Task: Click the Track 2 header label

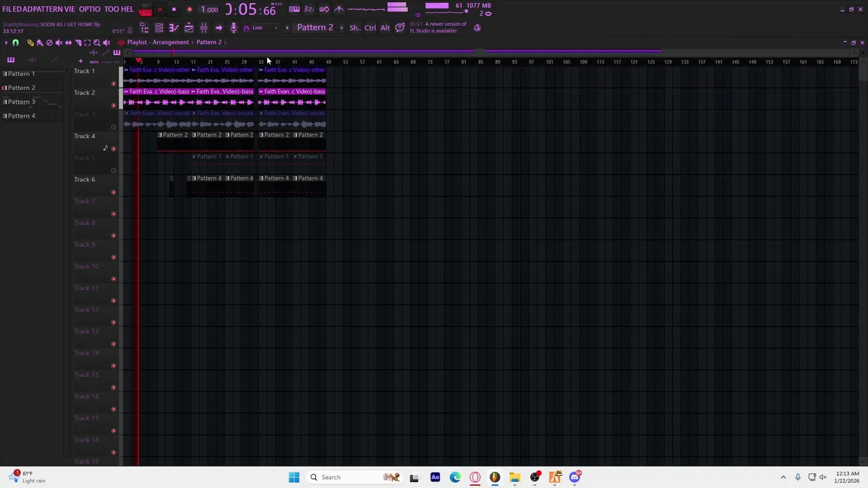Action: pos(85,93)
